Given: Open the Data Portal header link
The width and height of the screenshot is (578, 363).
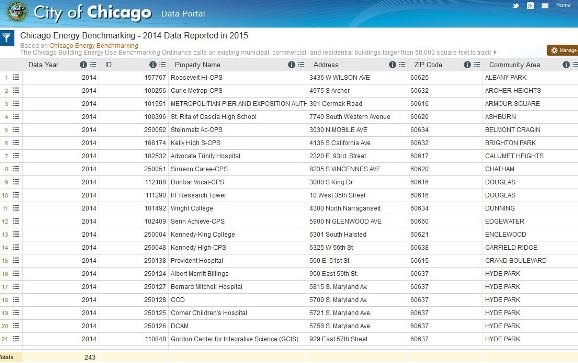Looking at the screenshot, I should point(183,14).
